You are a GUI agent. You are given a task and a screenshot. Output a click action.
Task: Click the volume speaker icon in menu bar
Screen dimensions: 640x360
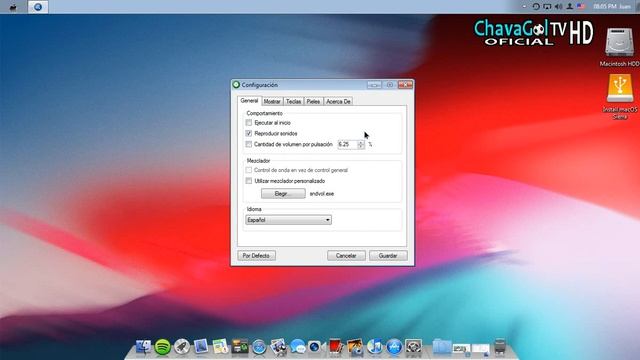point(558,7)
